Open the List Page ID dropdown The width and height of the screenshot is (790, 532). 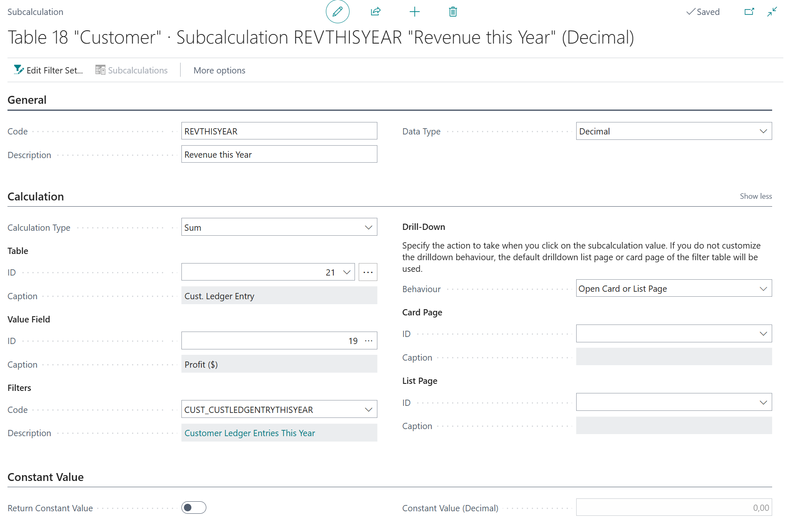[x=763, y=403]
